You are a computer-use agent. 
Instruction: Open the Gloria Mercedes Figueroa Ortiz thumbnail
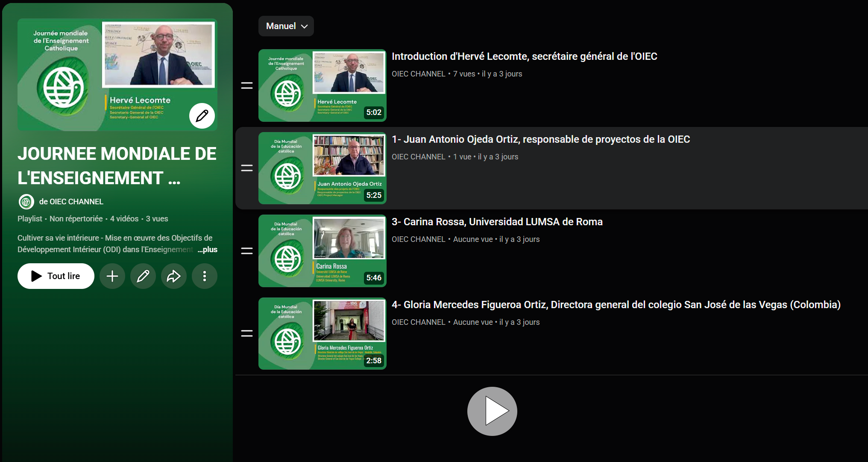pos(323,333)
